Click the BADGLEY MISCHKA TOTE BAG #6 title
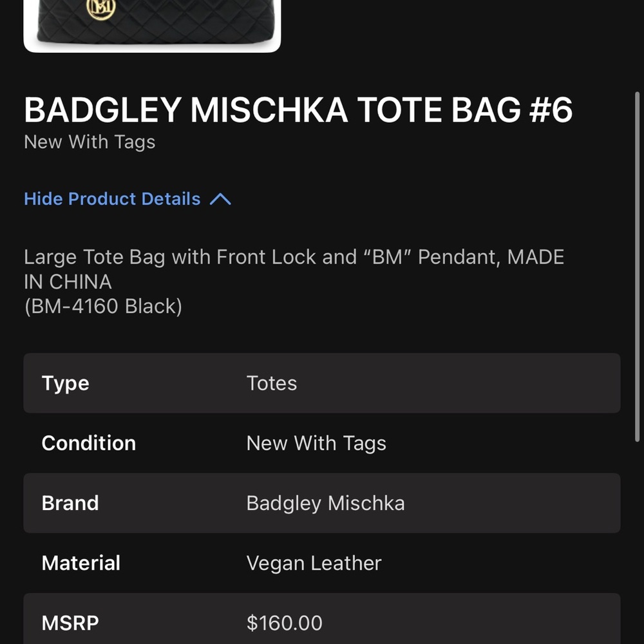Viewport: 644px width, 644px height. pyautogui.click(x=299, y=109)
